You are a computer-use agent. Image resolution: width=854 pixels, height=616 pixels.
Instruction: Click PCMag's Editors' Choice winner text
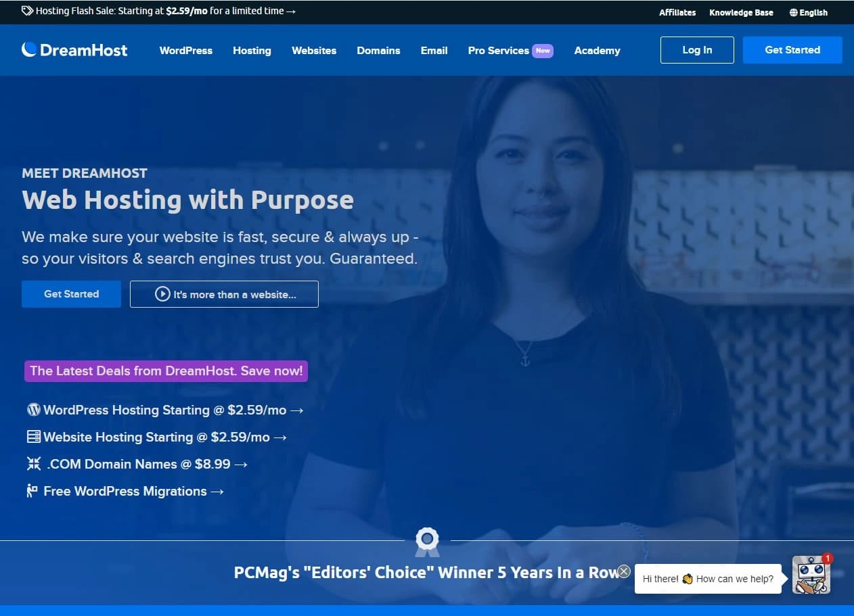point(426,573)
